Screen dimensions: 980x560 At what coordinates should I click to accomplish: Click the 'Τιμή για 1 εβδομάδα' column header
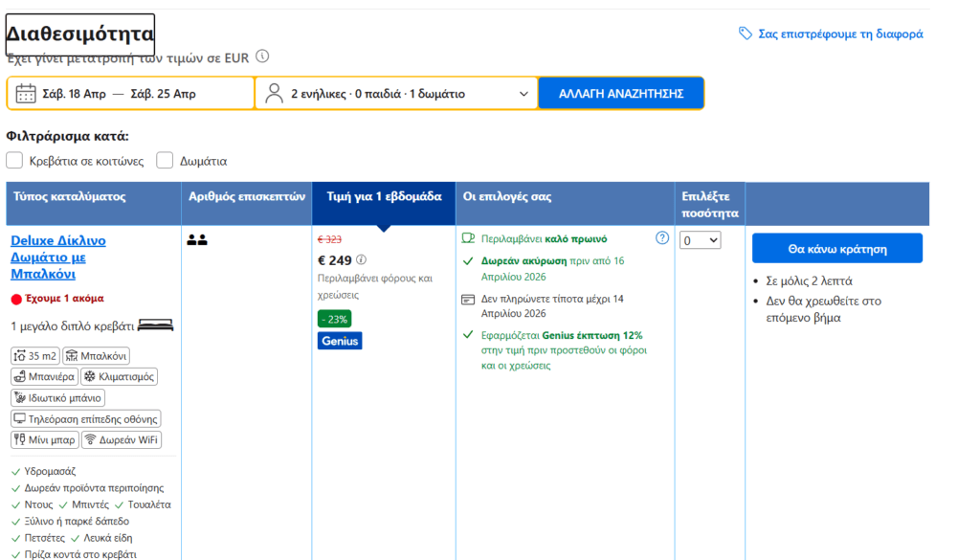coord(384,197)
